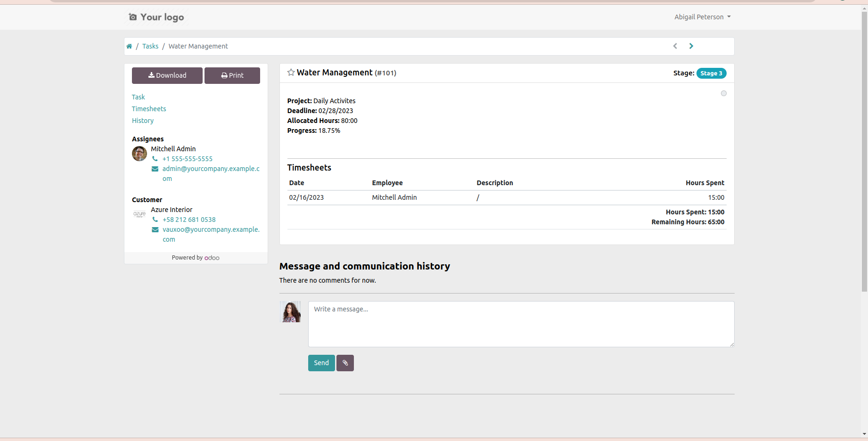The width and height of the screenshot is (868, 441).
Task: Click Mitchell Admin's avatar picture
Action: 139,154
